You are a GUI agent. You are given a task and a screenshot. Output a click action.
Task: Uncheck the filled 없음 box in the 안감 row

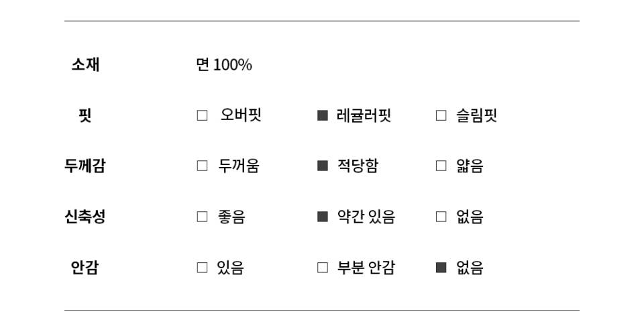[441, 268]
